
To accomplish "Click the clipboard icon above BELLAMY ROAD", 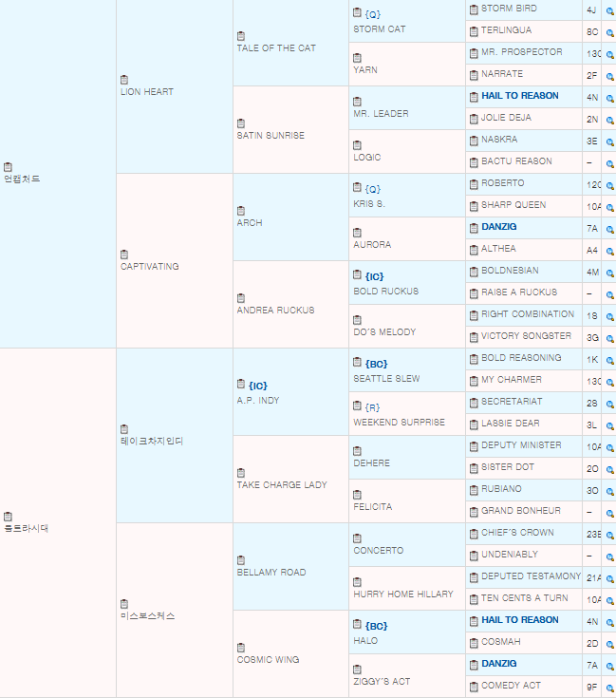I will (241, 560).
